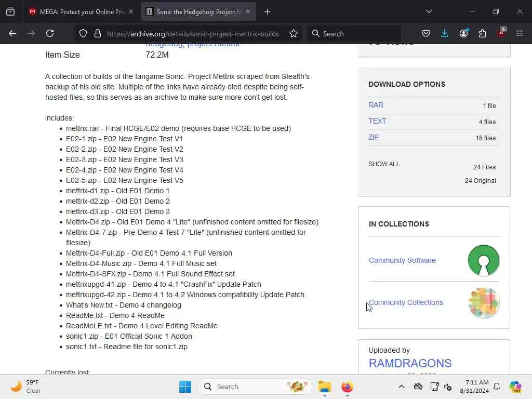Image resolution: width=532 pixels, height=399 pixels.
Task: Close the MEGA tab
Action: click(x=131, y=11)
